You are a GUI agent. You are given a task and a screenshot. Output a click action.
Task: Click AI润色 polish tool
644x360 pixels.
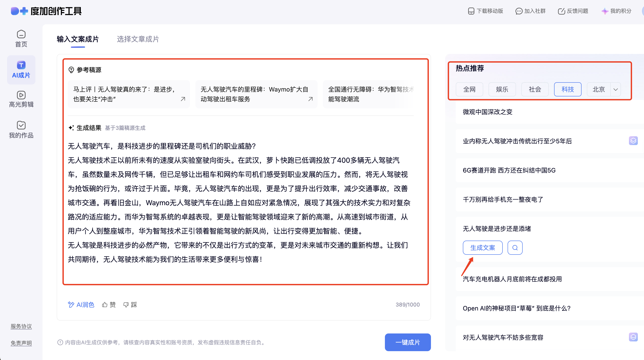tap(81, 304)
